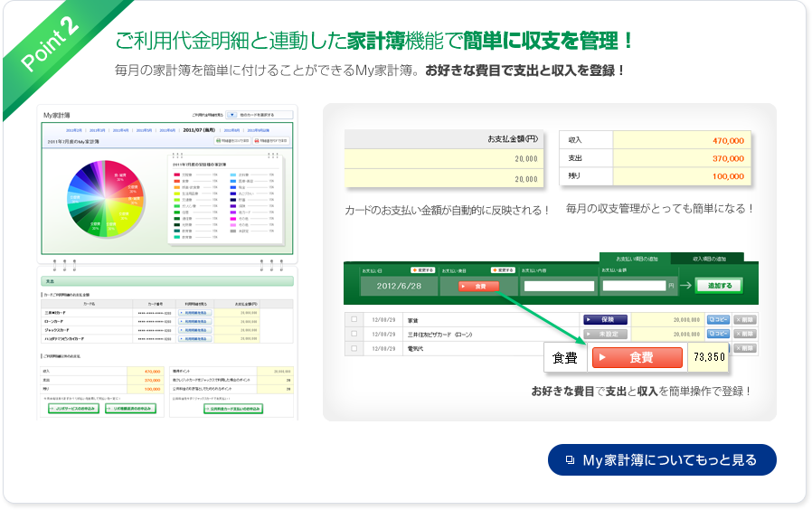812x510 pixels.
Task: Focus the お支払い内容 input field
Action: pos(559,286)
